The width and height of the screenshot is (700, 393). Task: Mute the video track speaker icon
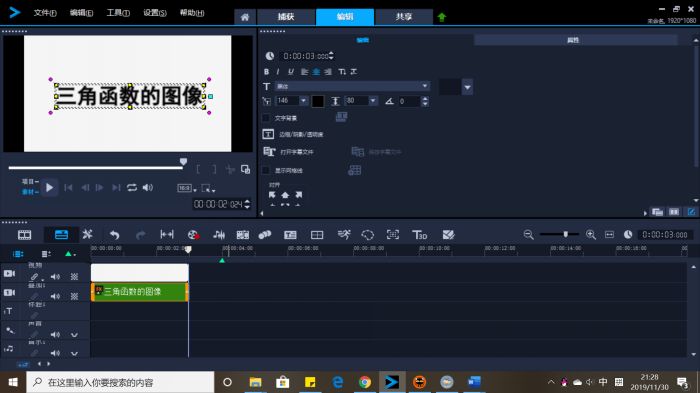pyautogui.click(x=55, y=276)
